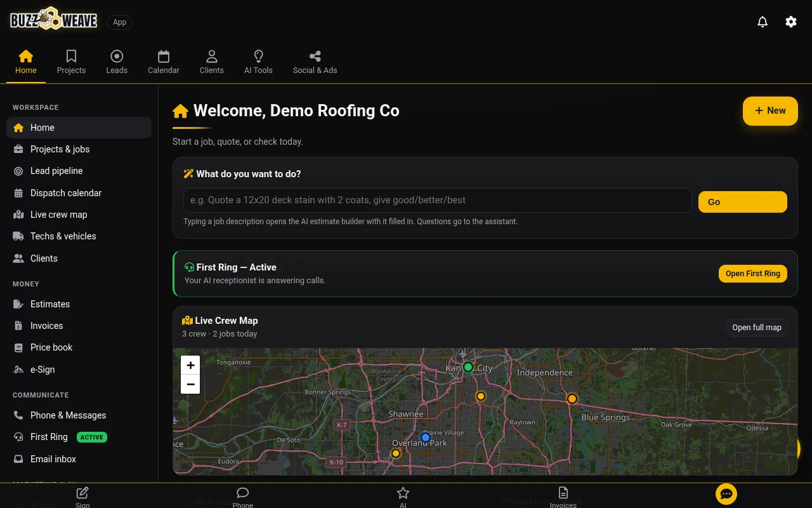The image size is (812, 508).
Task: Tap Sign in bottom bar
Action: coord(82,497)
